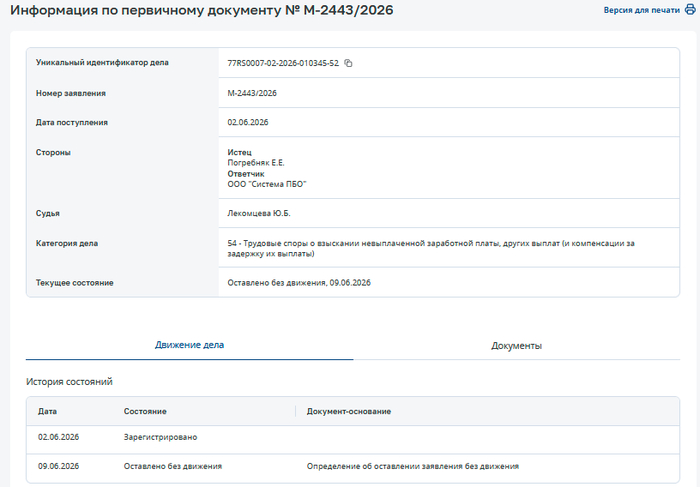
Task: Click the Уникальный идентификатор дела label
Action: [102, 62]
